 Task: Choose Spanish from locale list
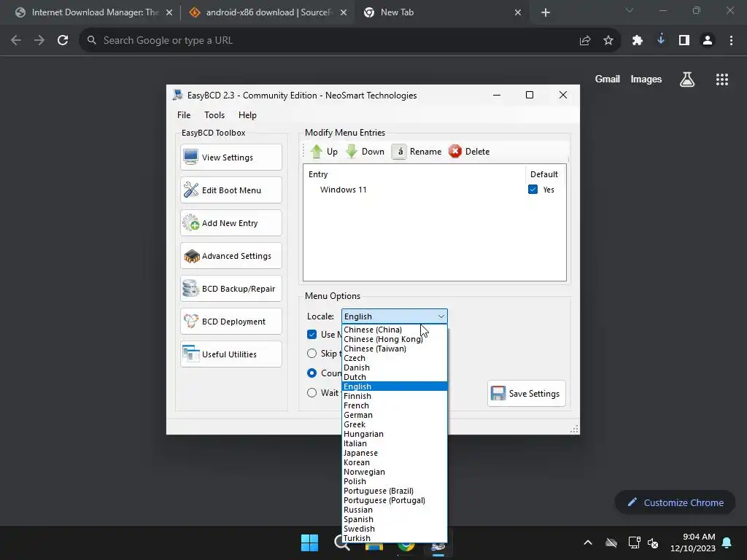395,519
